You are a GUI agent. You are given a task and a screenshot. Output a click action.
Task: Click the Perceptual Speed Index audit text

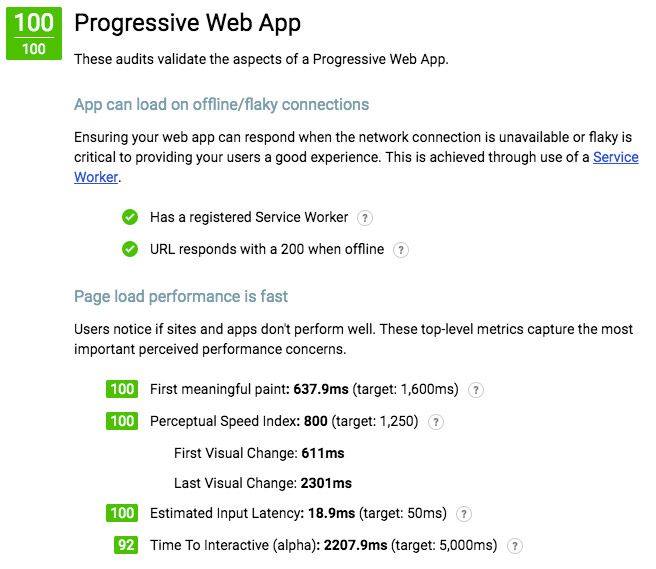tap(284, 421)
